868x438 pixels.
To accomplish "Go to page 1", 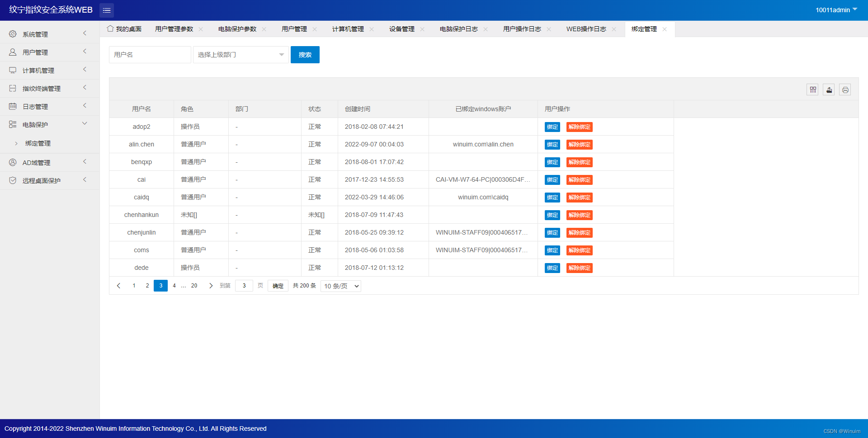I will point(134,286).
